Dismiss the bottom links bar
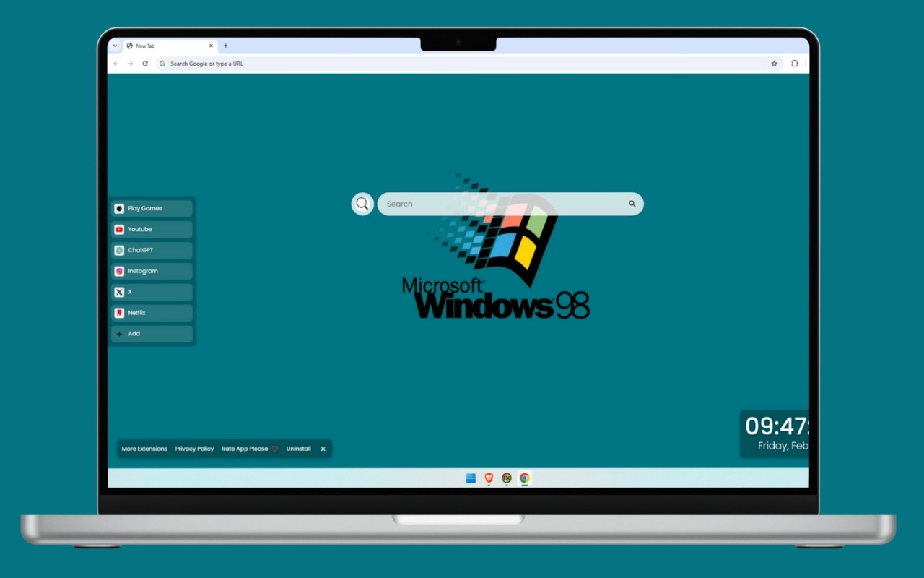Viewport: 924px width, 578px height. 323,449
